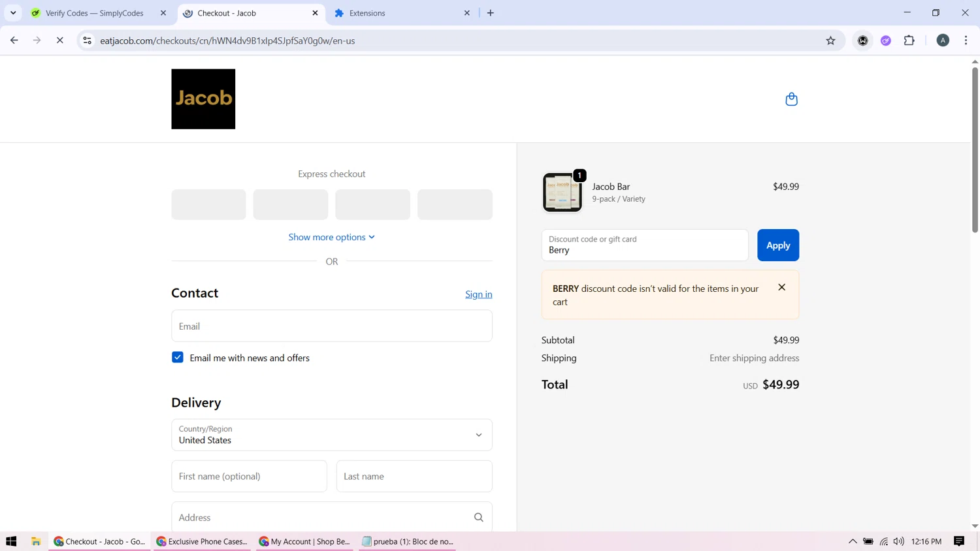980x551 pixels.
Task: Click the 9-pack / Variety variant text
Action: click(619, 199)
